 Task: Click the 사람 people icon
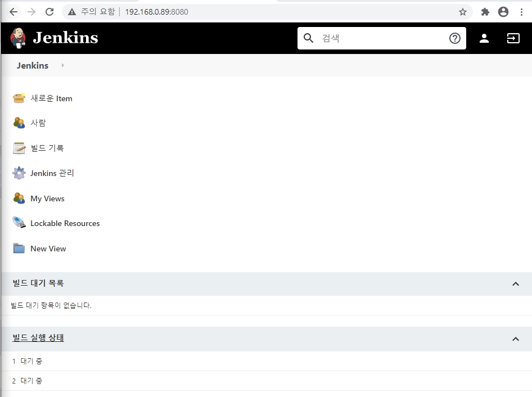(x=19, y=123)
